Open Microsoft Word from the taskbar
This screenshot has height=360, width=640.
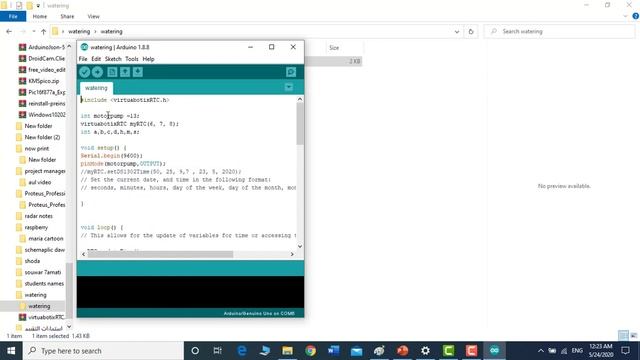pos(333,351)
